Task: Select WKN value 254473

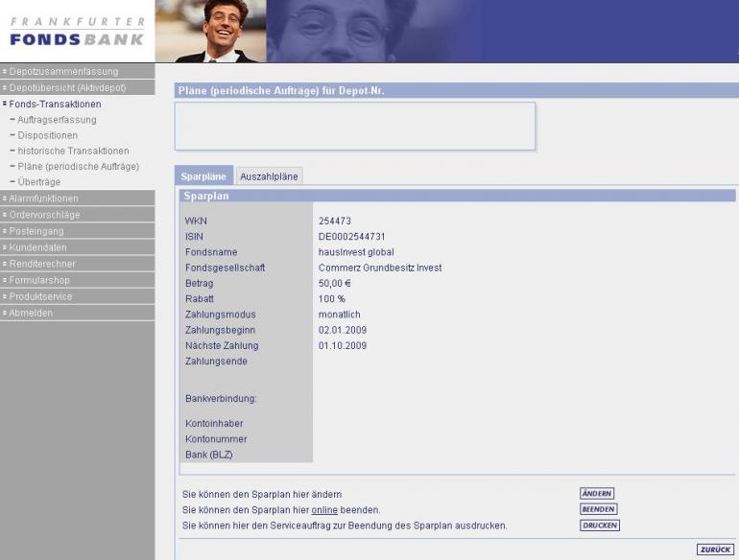Action: click(335, 221)
